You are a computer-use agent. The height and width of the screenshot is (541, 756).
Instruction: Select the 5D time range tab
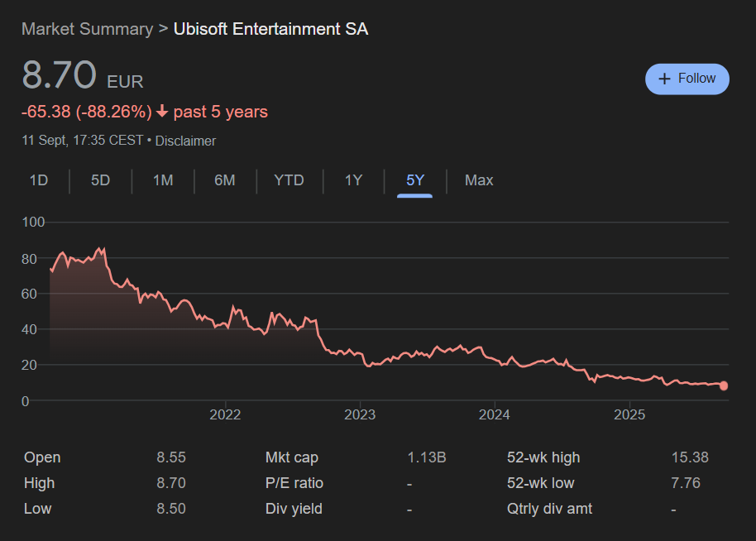click(x=100, y=180)
